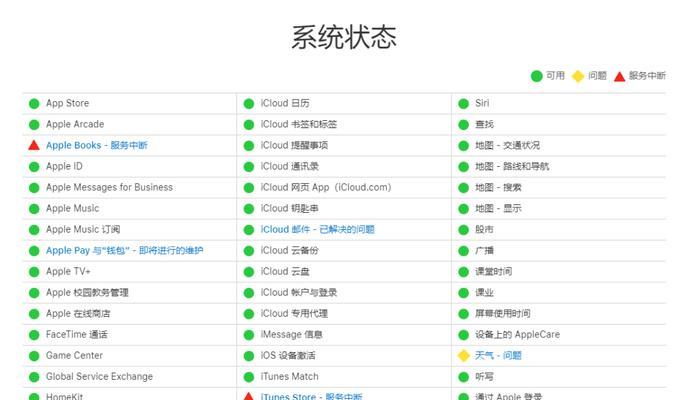679x400 pixels.
Task: Select the iCloud 钥匙串 row text
Action: point(289,209)
